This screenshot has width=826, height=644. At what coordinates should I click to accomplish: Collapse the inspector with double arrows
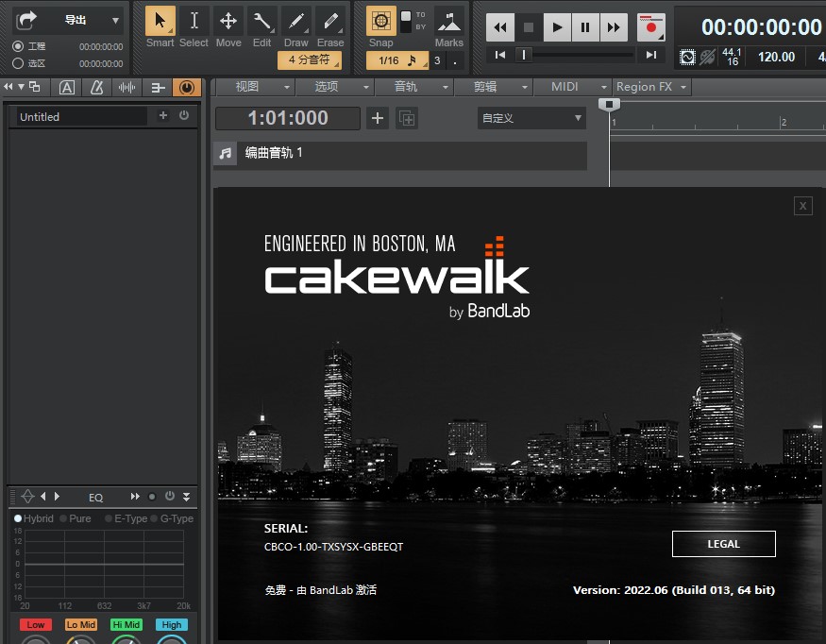(x=8, y=87)
